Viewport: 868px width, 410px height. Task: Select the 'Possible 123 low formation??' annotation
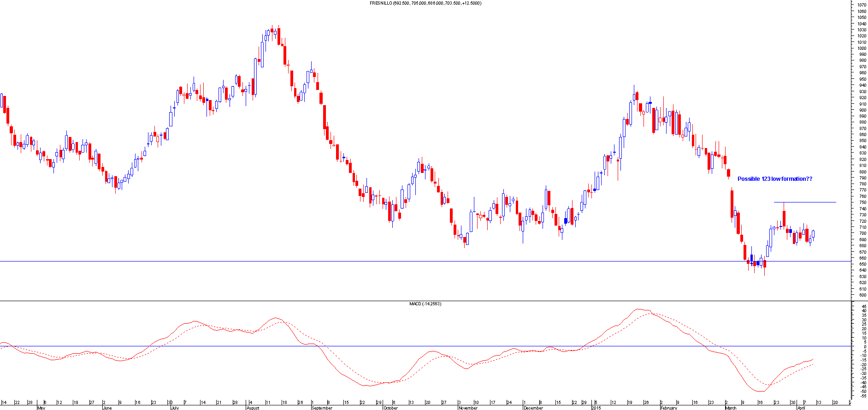pyautogui.click(x=774, y=179)
